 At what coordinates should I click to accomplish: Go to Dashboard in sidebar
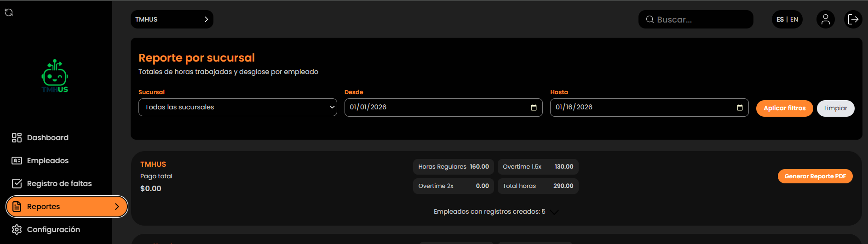47,137
